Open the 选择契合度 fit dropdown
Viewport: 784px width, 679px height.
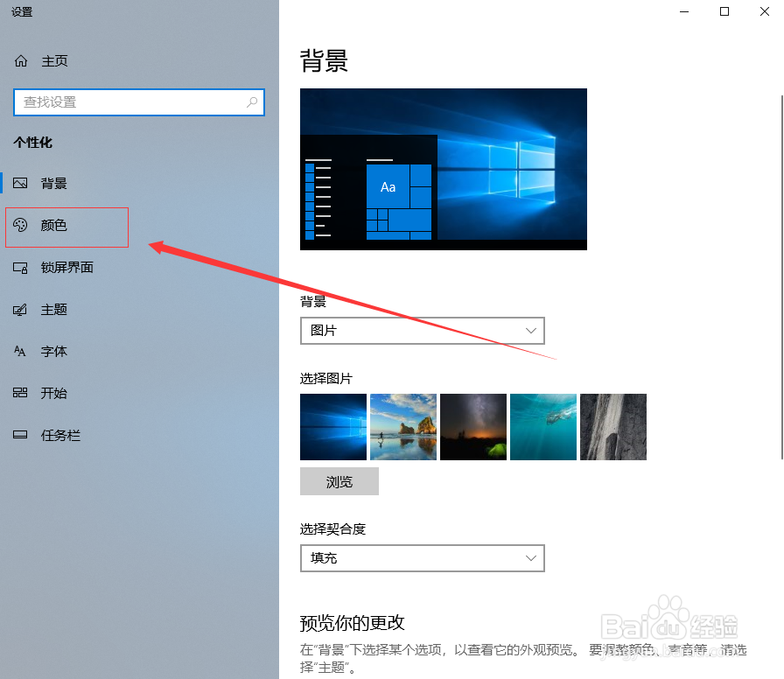click(422, 558)
